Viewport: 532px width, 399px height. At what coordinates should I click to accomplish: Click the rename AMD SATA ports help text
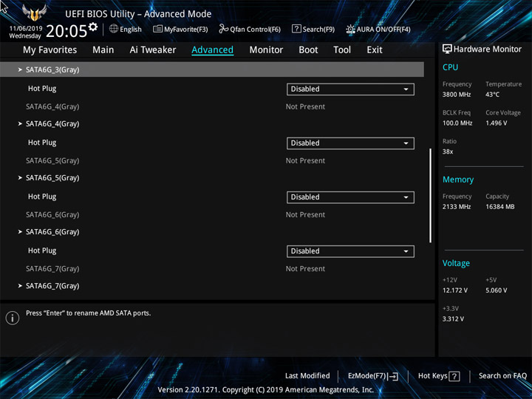(88, 313)
